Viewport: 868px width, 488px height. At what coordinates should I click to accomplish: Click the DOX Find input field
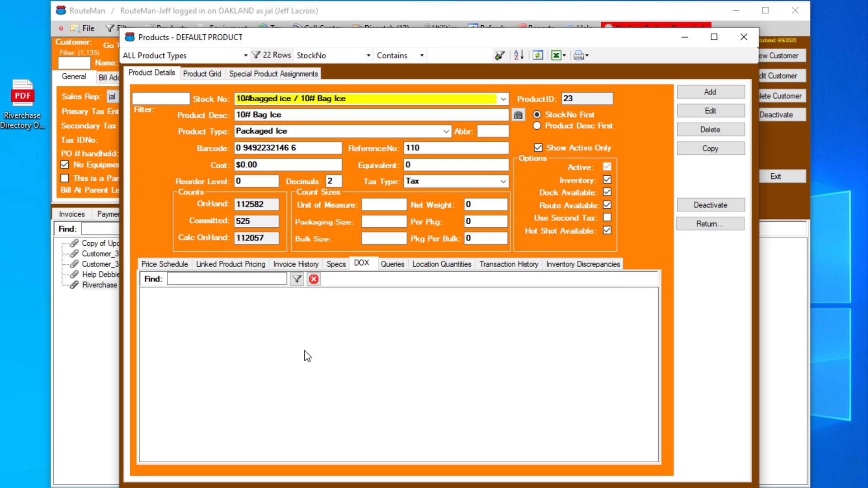[x=227, y=279]
